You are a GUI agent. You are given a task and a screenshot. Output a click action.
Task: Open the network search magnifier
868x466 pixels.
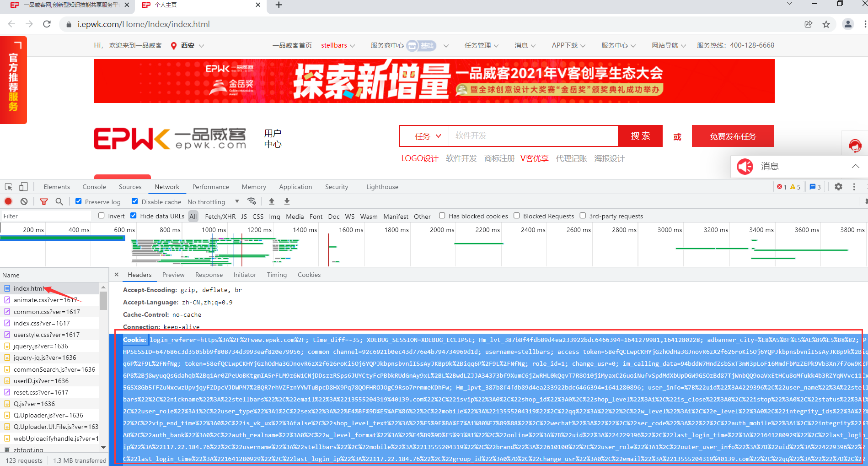[59, 201]
